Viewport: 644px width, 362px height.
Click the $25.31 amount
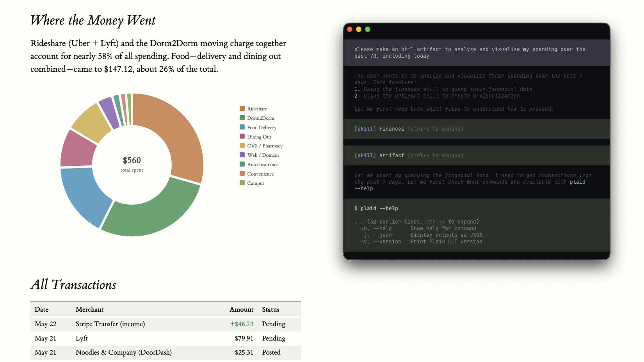pos(244,353)
